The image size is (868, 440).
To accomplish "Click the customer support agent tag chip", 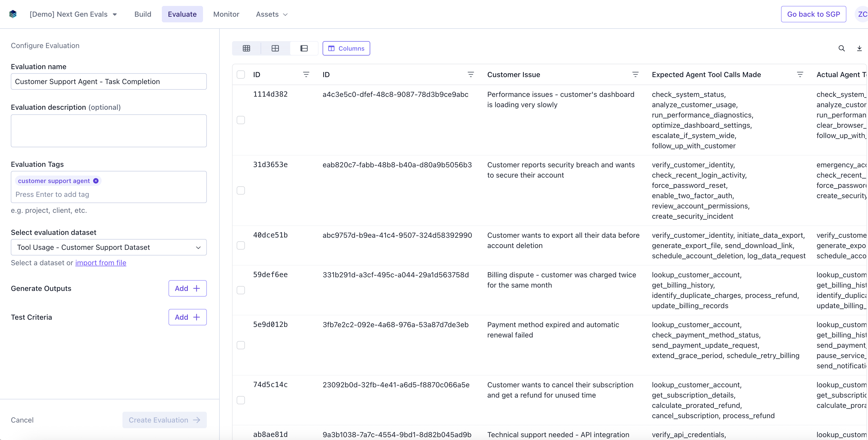I will (x=58, y=181).
